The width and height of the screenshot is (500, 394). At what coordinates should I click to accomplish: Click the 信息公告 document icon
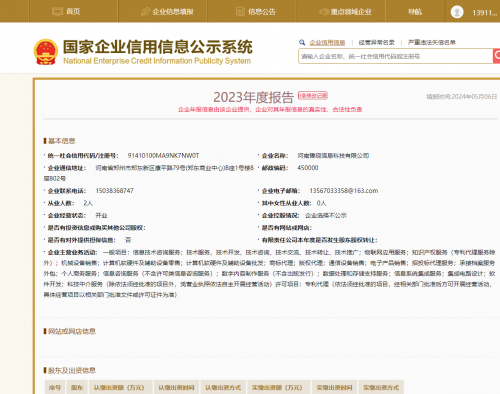click(x=240, y=12)
